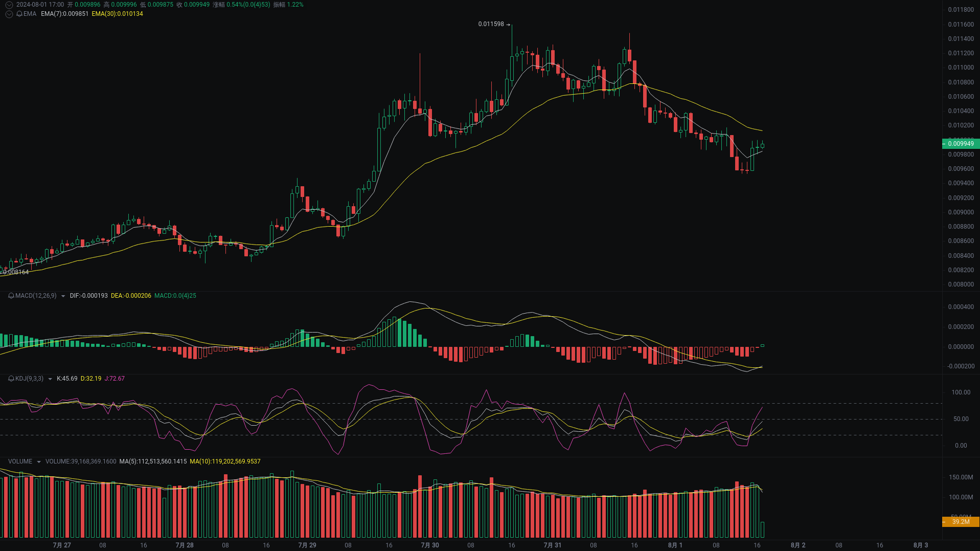Image resolution: width=980 pixels, height=551 pixels.
Task: Click the 8月 2 date label
Action: click(798, 545)
